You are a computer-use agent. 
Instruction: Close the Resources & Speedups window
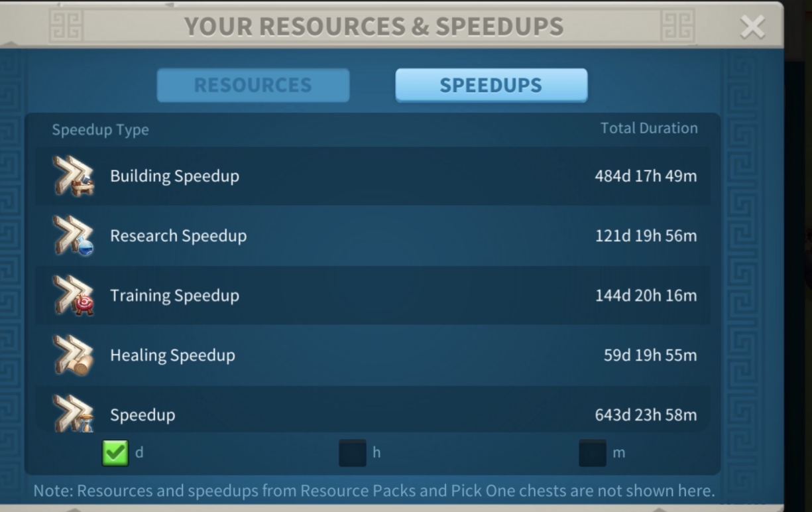pos(752,27)
